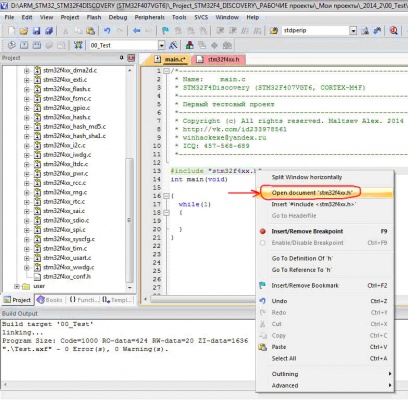Navigate backwards with blue arrow icon
Screen dimensions: 408x400
(x=136, y=31)
